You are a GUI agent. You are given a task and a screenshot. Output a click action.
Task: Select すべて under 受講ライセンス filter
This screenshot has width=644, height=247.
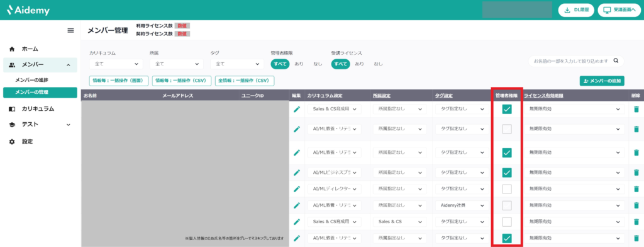pyautogui.click(x=340, y=64)
